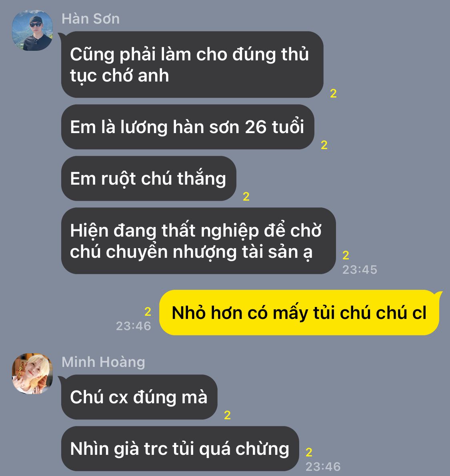Select message "Nhìn già trc tủi quá chừng"
This screenshot has width=450, height=476.
pos(180,449)
